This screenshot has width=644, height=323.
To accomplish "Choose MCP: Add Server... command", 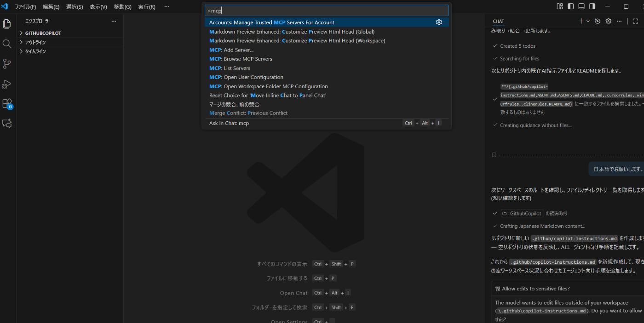I will point(327,50).
